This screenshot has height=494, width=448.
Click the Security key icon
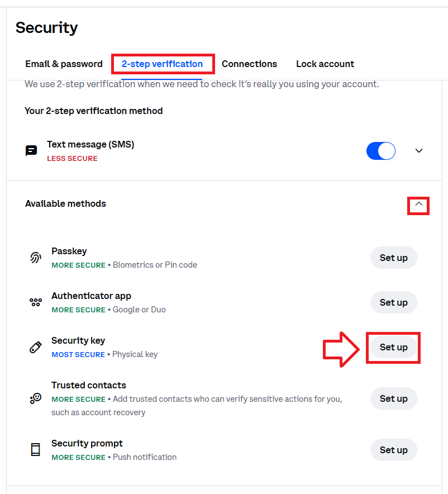pyautogui.click(x=36, y=347)
